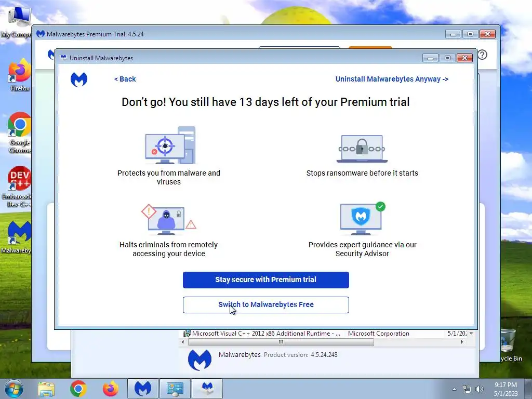Open My Computer desktop icon
The height and width of the screenshot is (399, 532).
pos(17,21)
